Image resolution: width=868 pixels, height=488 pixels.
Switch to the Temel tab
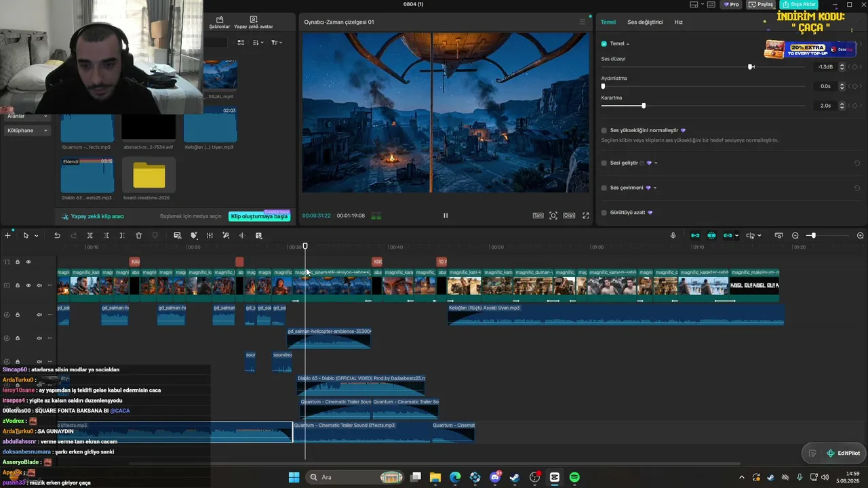tap(608, 22)
